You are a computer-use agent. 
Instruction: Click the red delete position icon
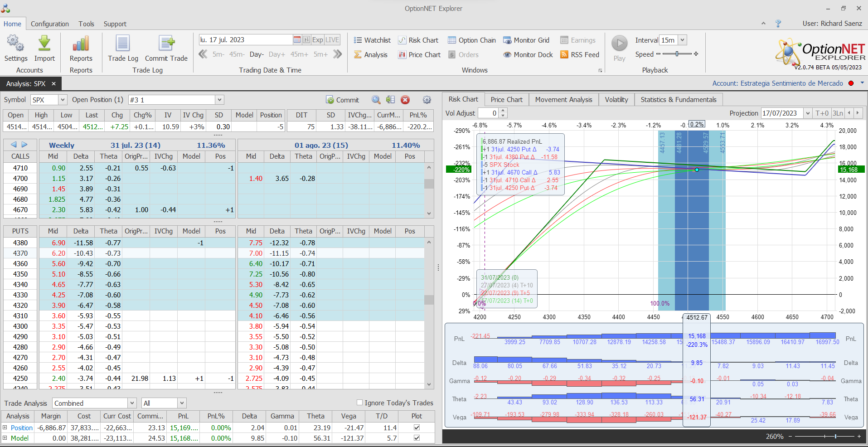click(x=405, y=100)
